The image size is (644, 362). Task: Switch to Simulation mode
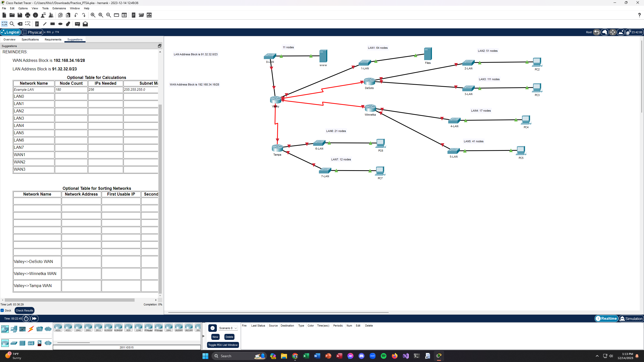(631, 319)
